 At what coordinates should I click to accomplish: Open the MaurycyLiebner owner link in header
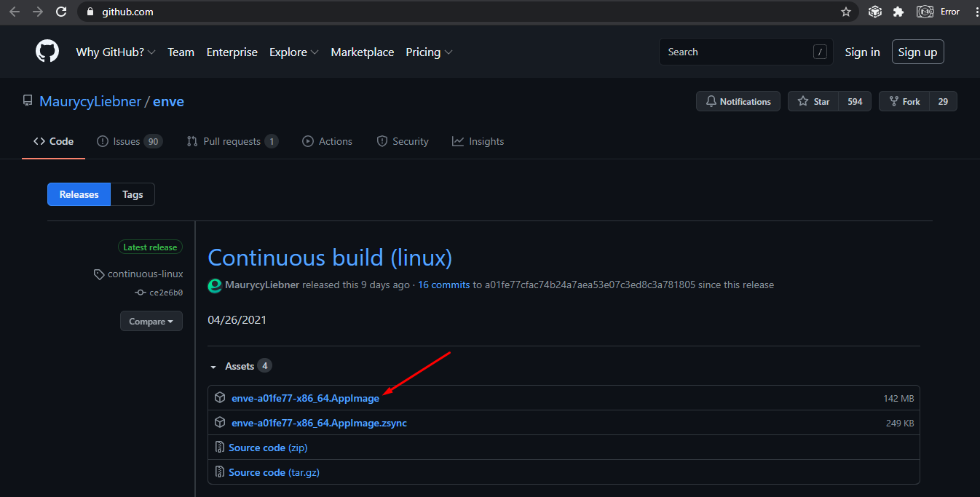(90, 101)
